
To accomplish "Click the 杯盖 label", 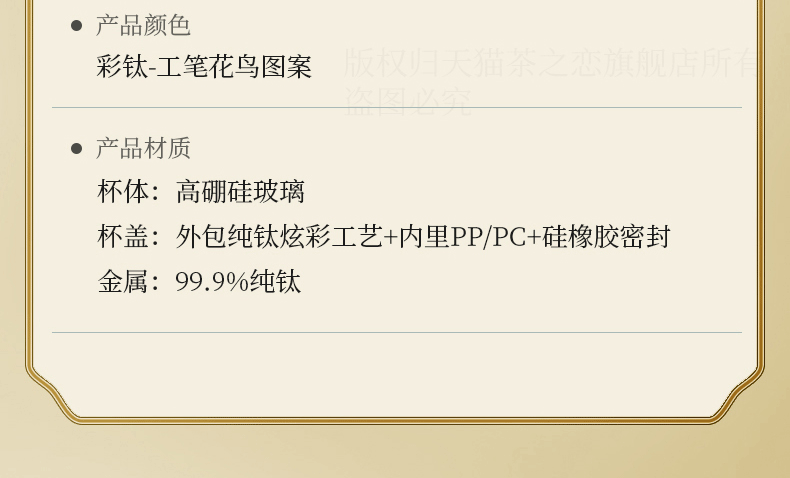I will [x=123, y=237].
